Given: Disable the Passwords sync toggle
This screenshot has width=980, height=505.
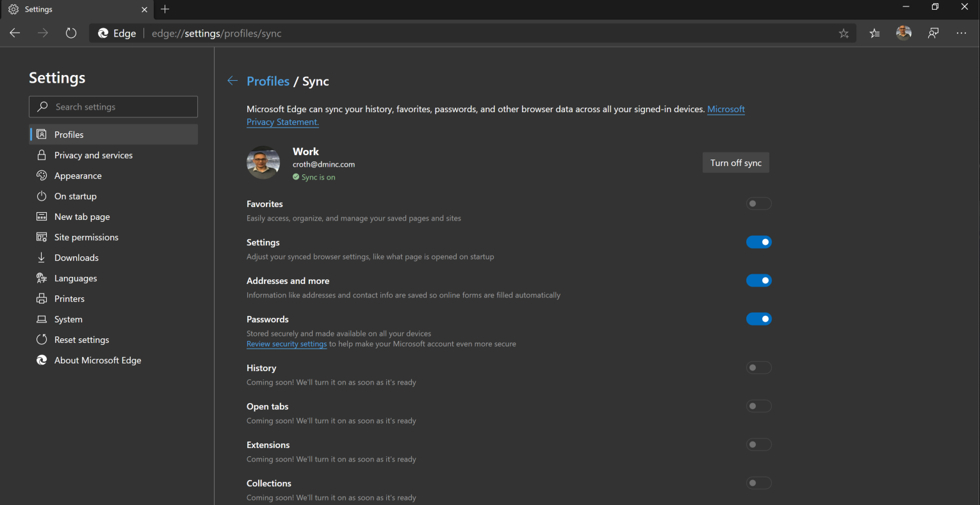Looking at the screenshot, I should coord(758,319).
